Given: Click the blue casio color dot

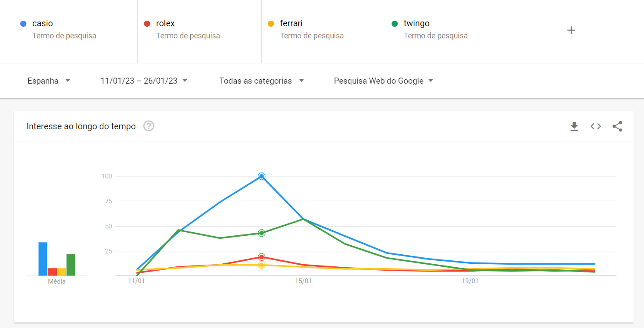Looking at the screenshot, I should 23,24.
